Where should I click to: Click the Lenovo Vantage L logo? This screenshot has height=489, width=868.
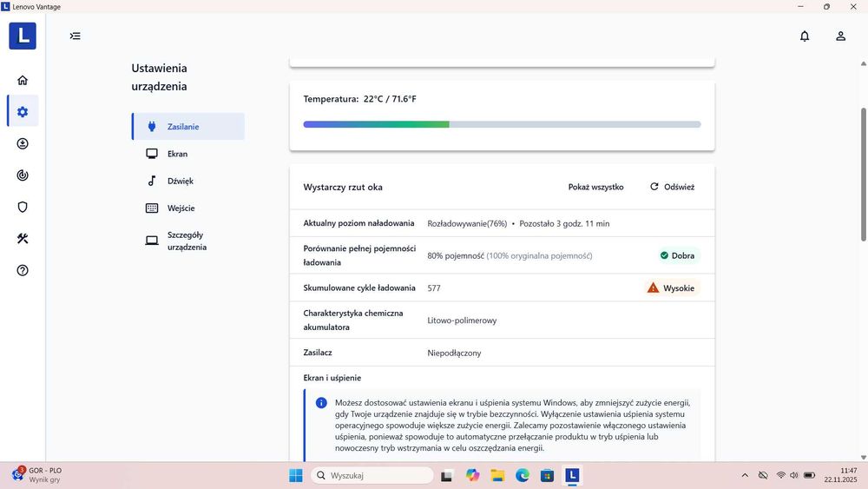[23, 36]
